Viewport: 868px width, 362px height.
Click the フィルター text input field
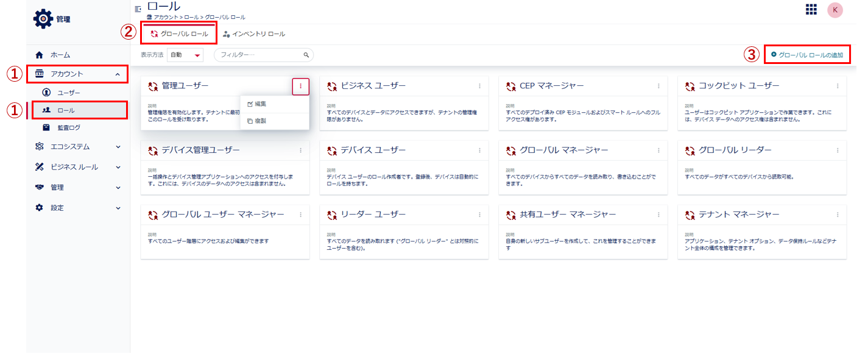pos(260,55)
